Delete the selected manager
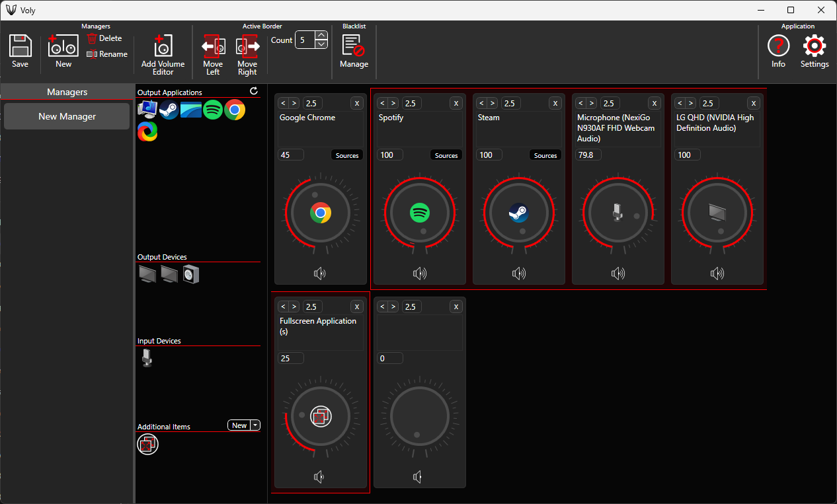 (104, 38)
